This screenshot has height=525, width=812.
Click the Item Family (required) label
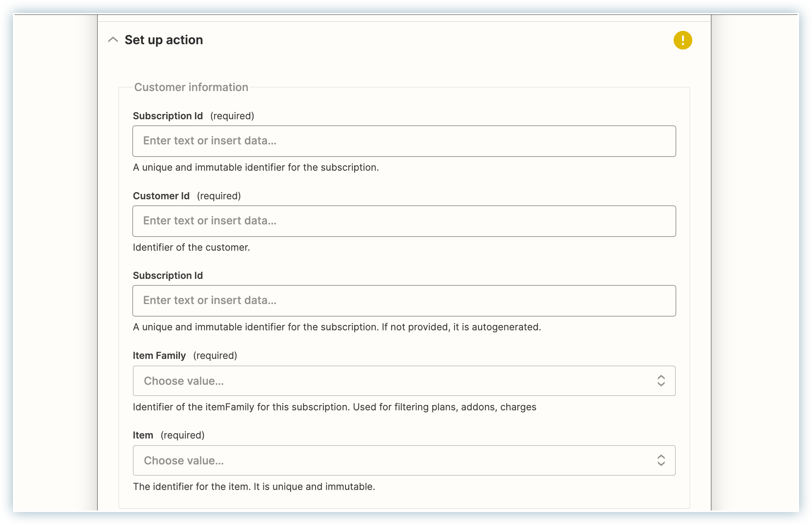click(185, 355)
